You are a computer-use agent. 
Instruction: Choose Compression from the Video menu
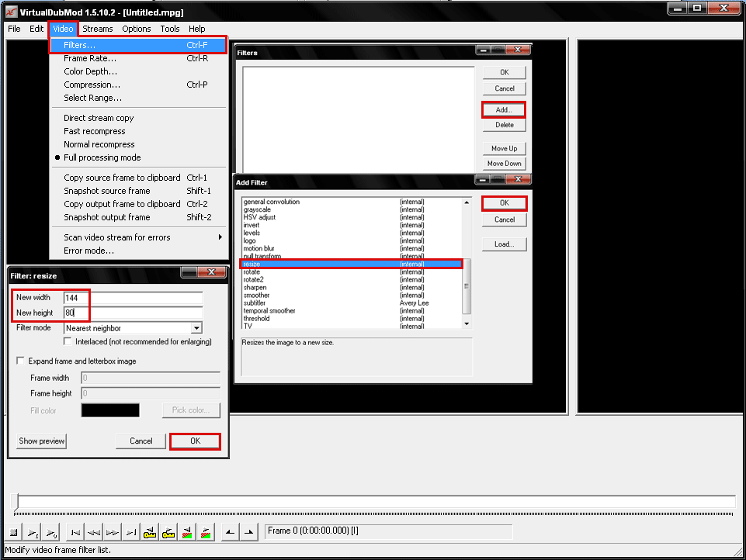pos(92,85)
